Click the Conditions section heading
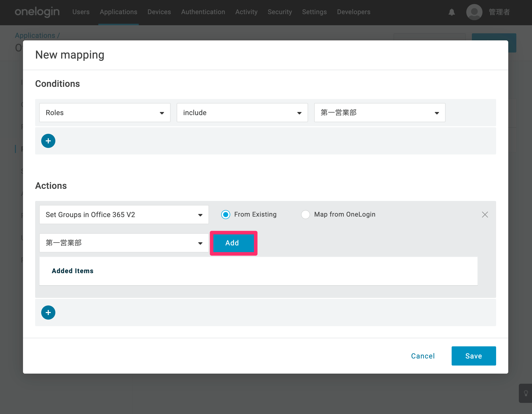Viewport: 532px width, 414px height. tap(58, 84)
